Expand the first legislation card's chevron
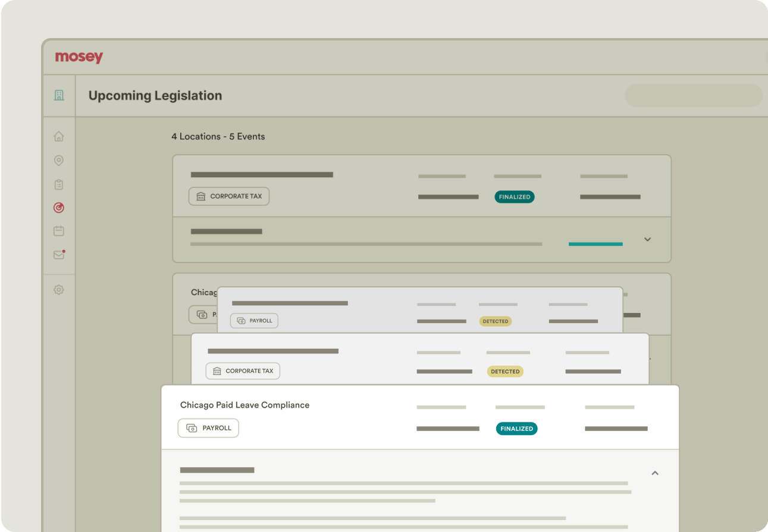This screenshot has height=532, width=768. coord(647,239)
